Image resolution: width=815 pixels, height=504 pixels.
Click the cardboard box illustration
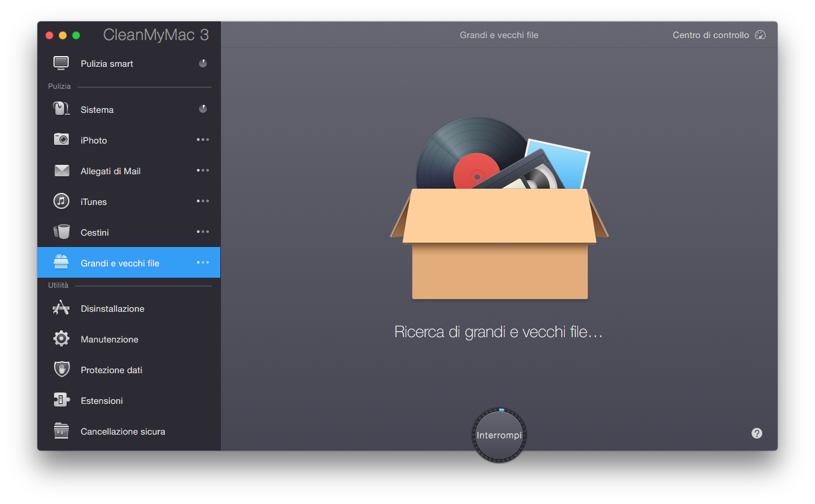coord(499,244)
